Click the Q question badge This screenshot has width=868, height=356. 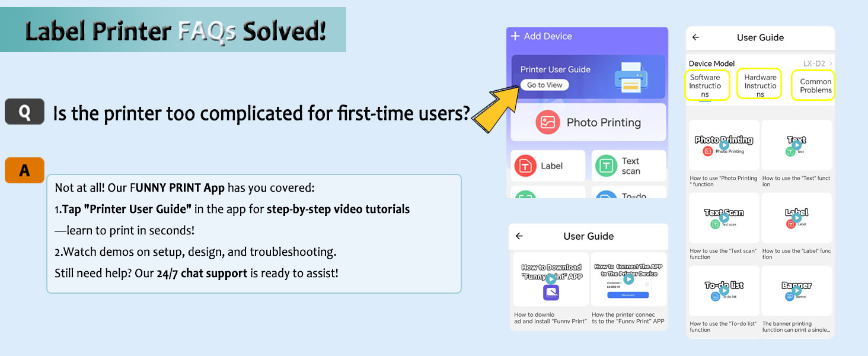[24, 112]
